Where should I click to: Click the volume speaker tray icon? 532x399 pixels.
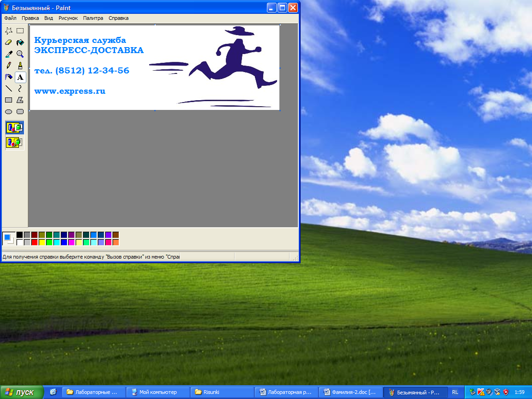pyautogui.click(x=489, y=392)
